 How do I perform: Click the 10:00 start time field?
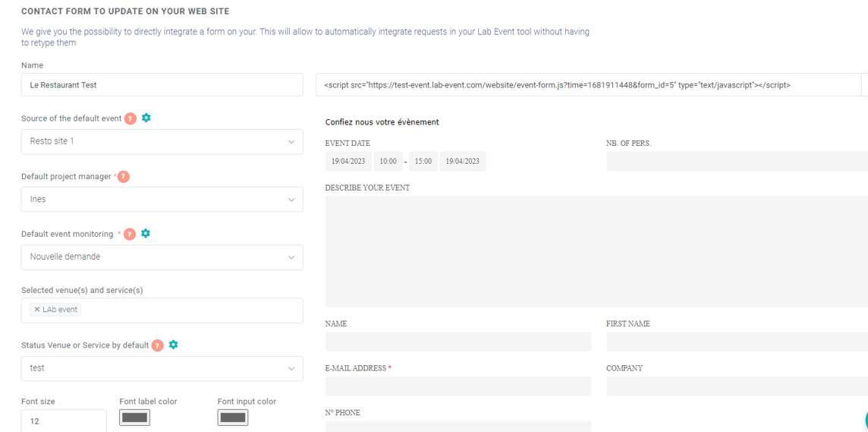(388, 162)
